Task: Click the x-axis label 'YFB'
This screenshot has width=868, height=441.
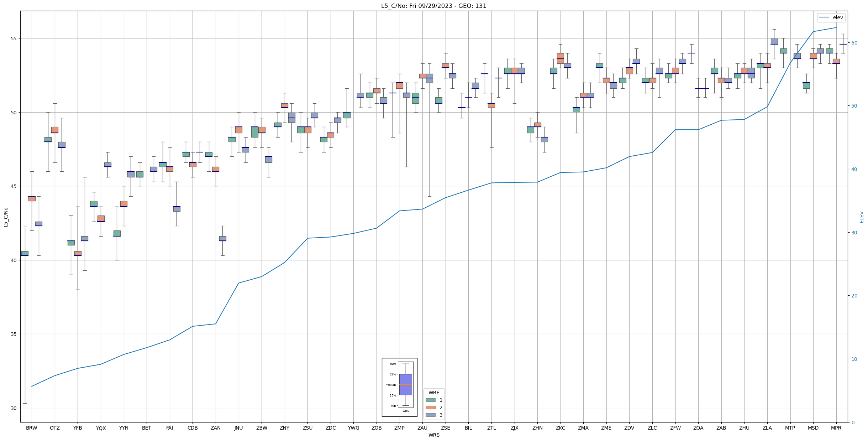Action: (x=78, y=428)
